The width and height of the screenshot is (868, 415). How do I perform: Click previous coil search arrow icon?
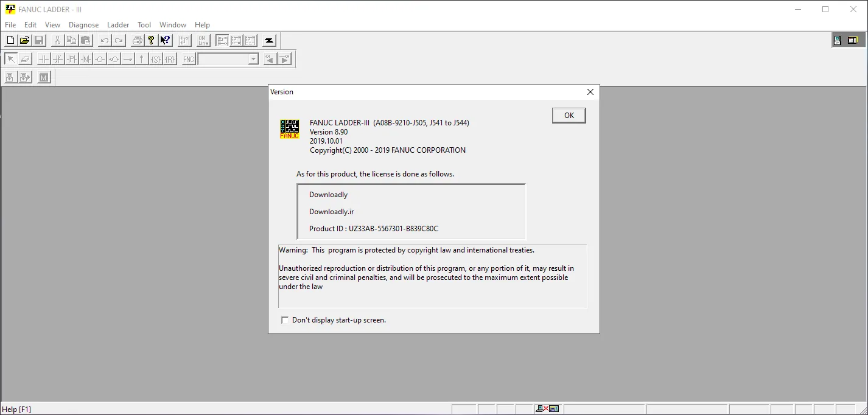pyautogui.click(x=270, y=59)
